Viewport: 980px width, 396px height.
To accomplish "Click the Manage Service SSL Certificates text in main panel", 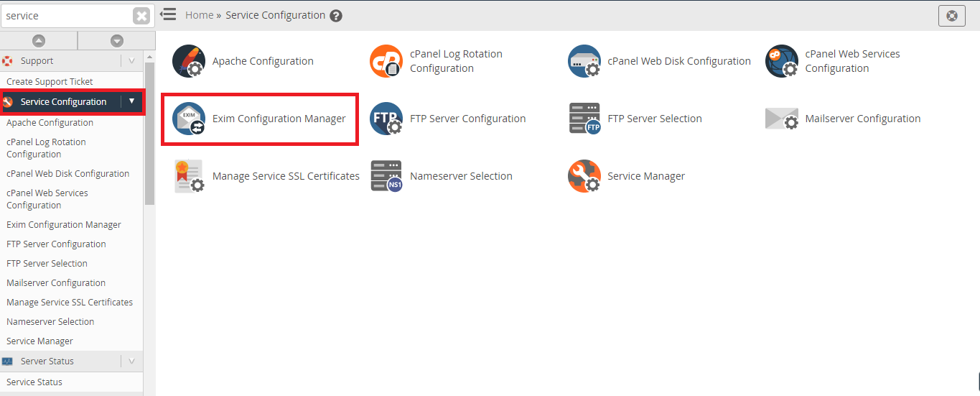I will click(286, 176).
